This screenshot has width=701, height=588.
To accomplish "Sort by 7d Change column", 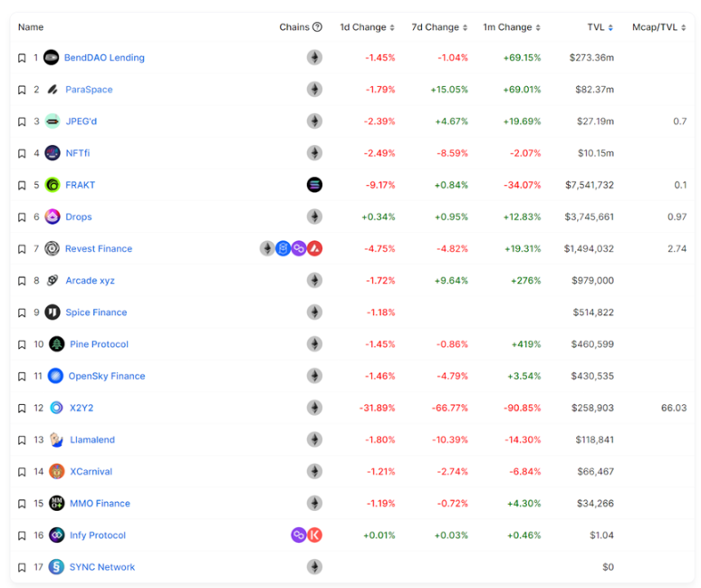I will 439,27.
